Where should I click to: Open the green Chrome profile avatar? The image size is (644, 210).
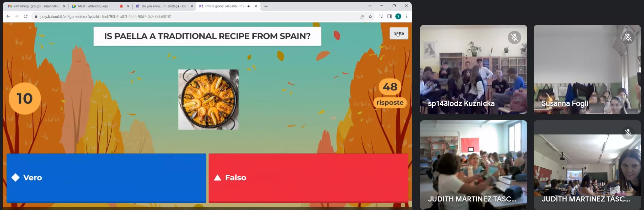click(x=398, y=16)
